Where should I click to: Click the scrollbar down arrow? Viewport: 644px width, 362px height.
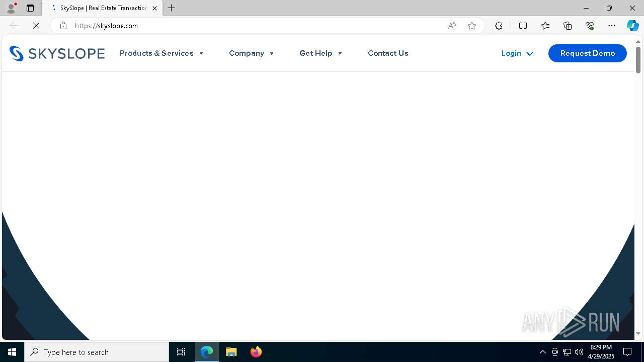coord(638,333)
